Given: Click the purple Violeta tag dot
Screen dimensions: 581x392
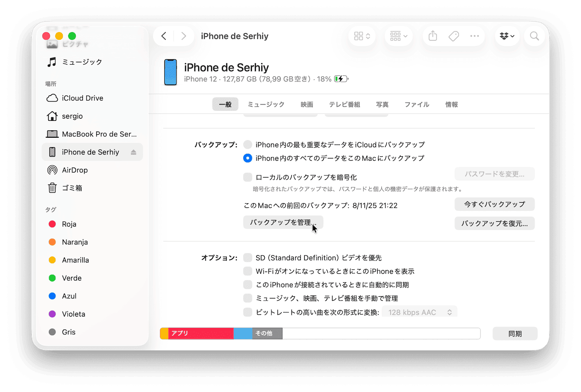Looking at the screenshot, I should (x=52, y=314).
